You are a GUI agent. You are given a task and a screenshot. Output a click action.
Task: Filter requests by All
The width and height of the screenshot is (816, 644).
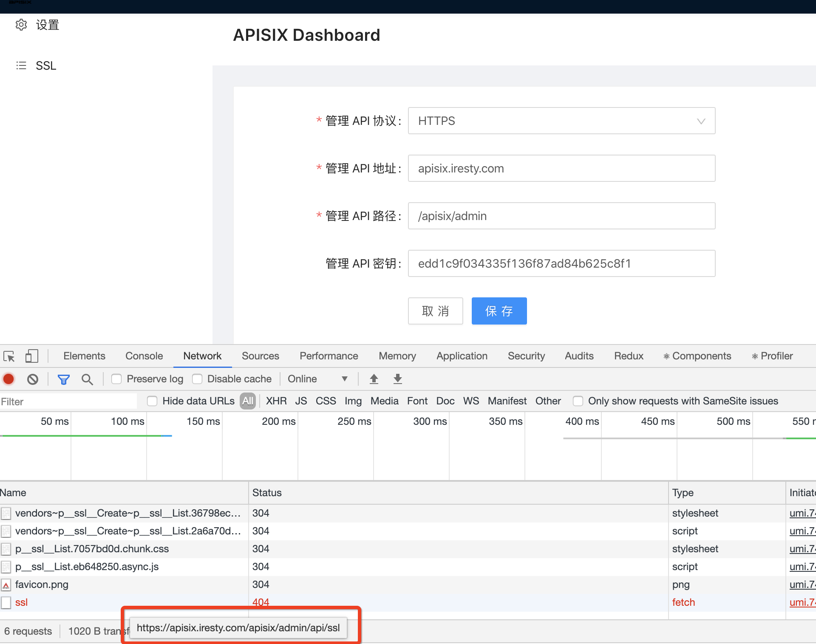[248, 401]
